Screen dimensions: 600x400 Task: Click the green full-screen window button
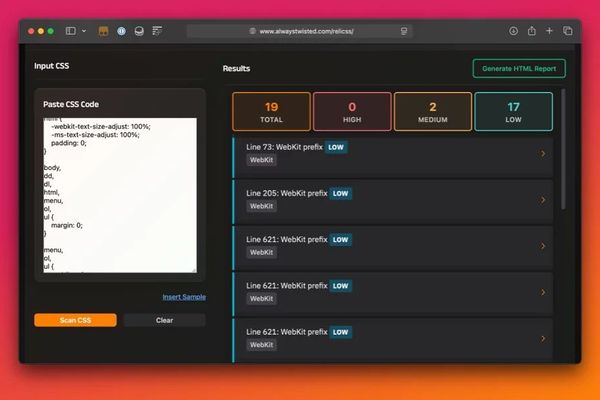pyautogui.click(x=51, y=31)
